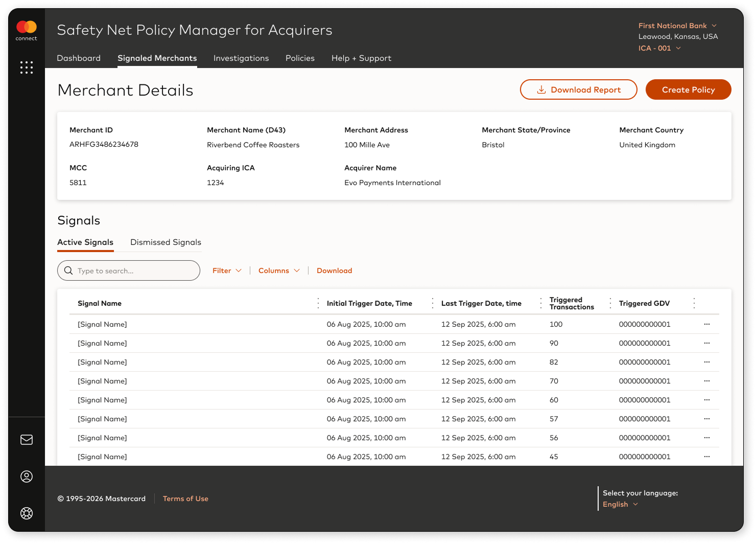The height and width of the screenshot is (544, 756).
Task: Switch to the Policies tab
Action: coord(300,58)
